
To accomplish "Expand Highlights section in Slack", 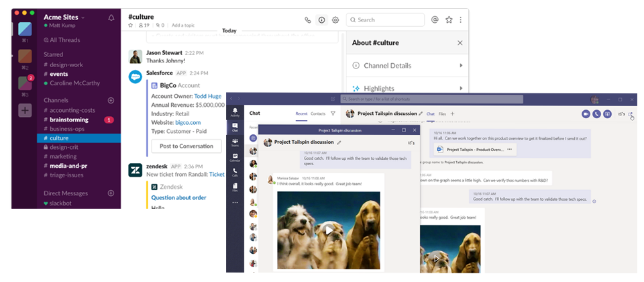I will click(x=407, y=88).
